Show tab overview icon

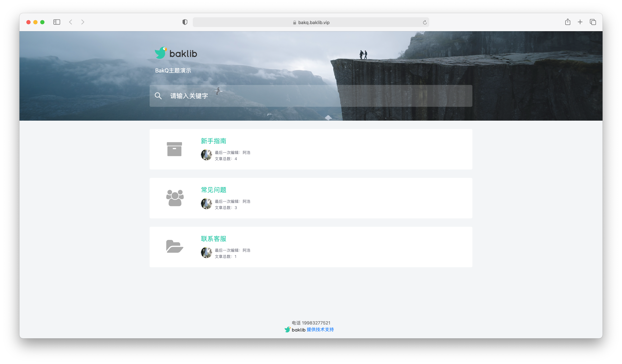[593, 22]
